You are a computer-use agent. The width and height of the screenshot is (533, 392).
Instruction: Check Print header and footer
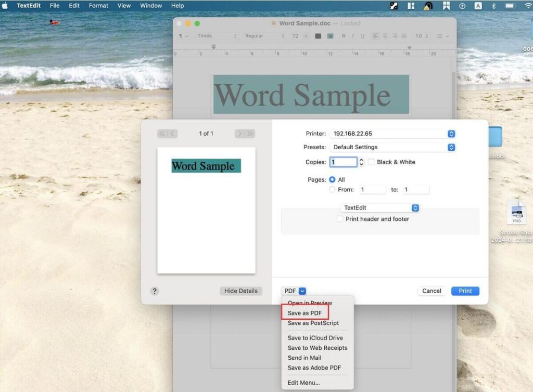click(x=340, y=219)
